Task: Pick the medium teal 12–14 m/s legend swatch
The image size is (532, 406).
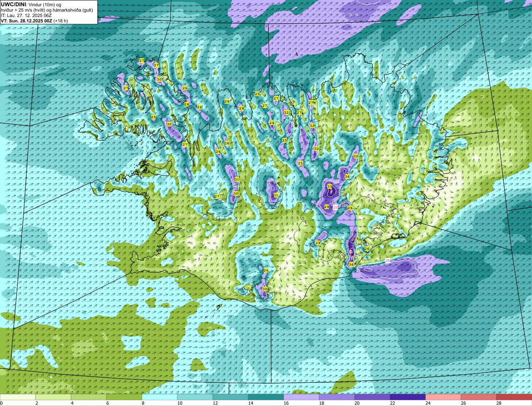Action: coord(231,397)
